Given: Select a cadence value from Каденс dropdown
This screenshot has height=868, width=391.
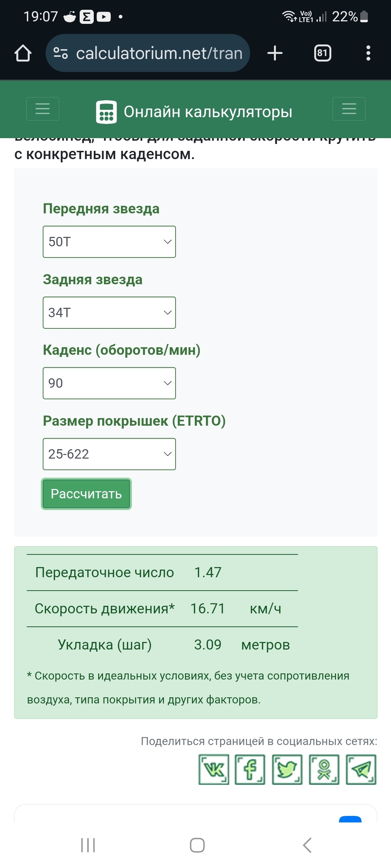Looking at the screenshot, I should pyautogui.click(x=109, y=383).
